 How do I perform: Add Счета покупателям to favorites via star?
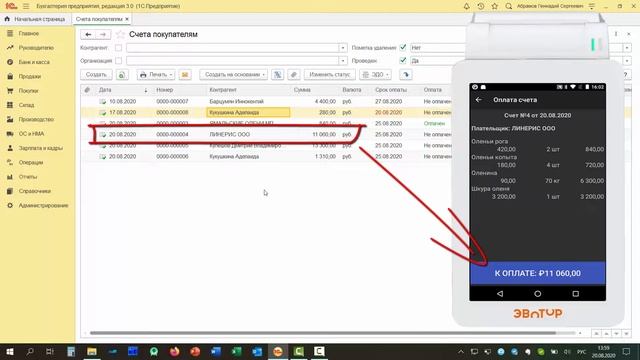tap(120, 34)
